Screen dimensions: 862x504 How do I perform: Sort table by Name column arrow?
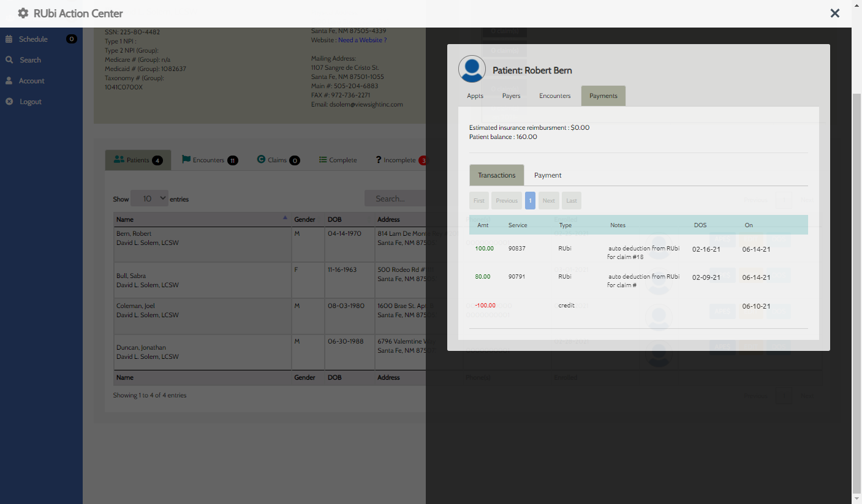point(285,218)
